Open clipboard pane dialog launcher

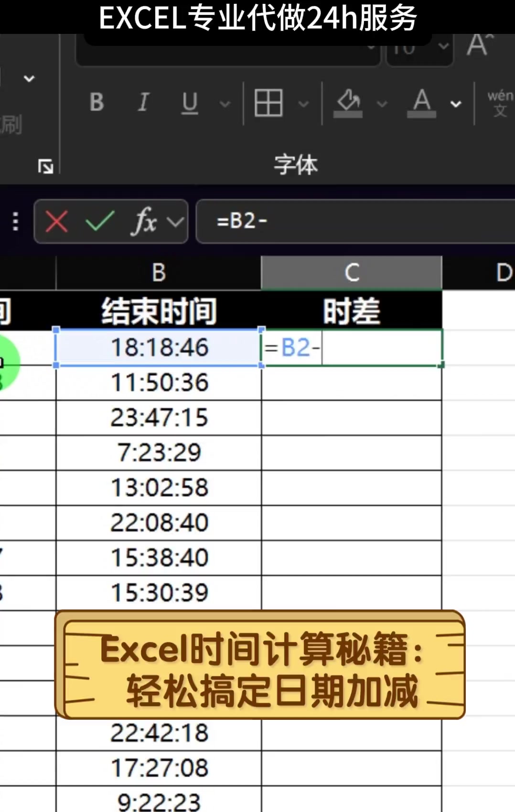tap(46, 167)
